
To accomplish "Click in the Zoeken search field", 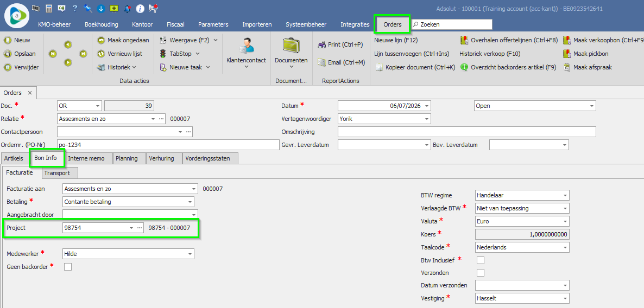I will pos(452,24).
